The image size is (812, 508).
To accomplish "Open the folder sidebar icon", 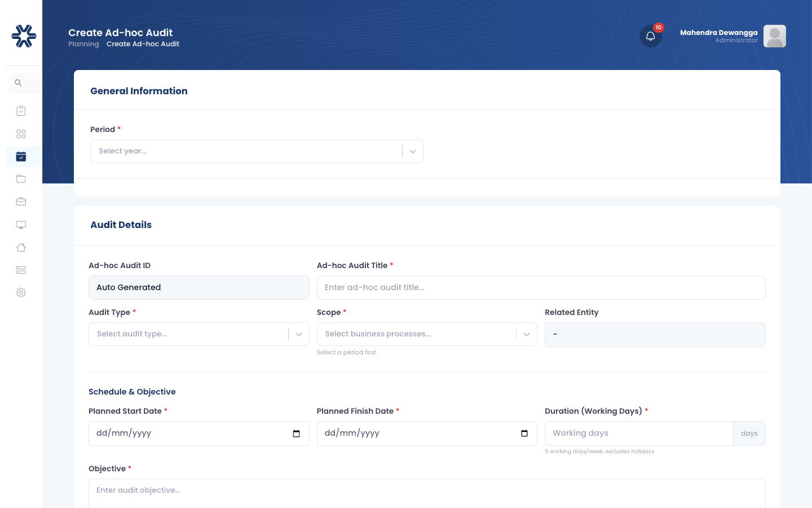I will (21, 179).
